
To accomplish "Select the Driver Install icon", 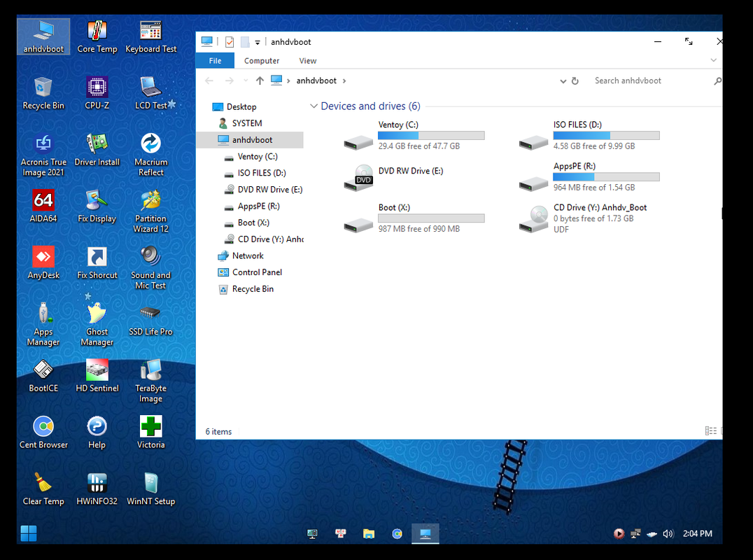I will point(97,150).
